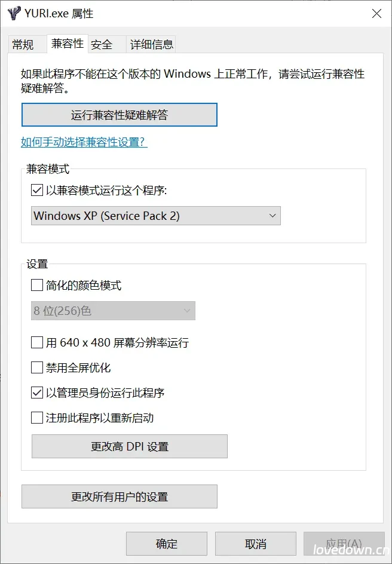Uncheck 以管理员身份运行此程序
The image size is (392, 564).
click(36, 393)
